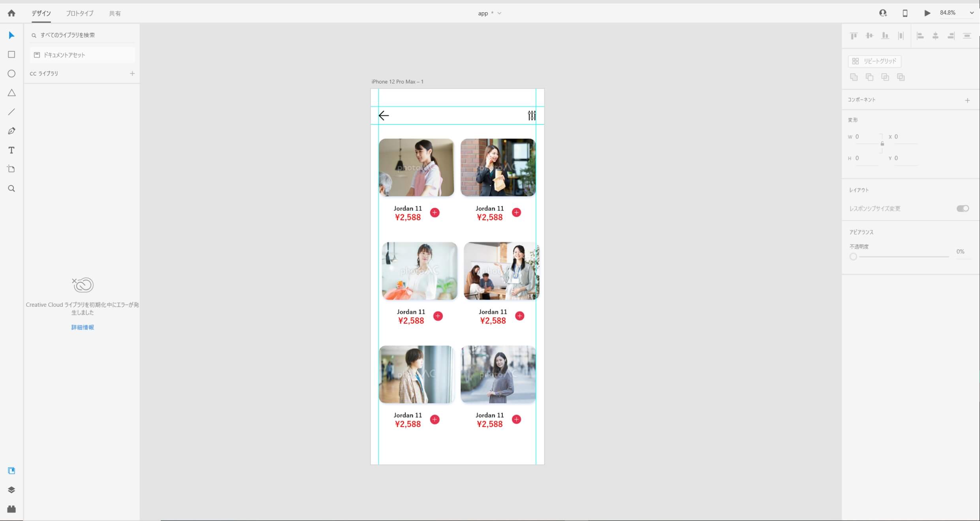This screenshot has height=521, width=980.
Task: Apply boolean Exclude overlap operation
Action: pos(901,77)
